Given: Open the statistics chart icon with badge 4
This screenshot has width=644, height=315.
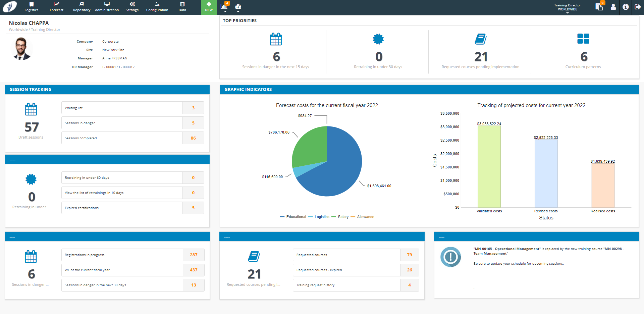Looking at the screenshot, I should click(x=224, y=5).
